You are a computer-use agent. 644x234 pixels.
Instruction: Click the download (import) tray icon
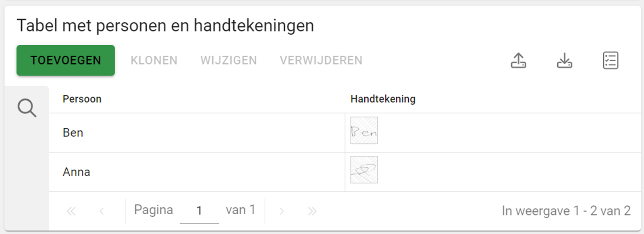click(x=564, y=61)
